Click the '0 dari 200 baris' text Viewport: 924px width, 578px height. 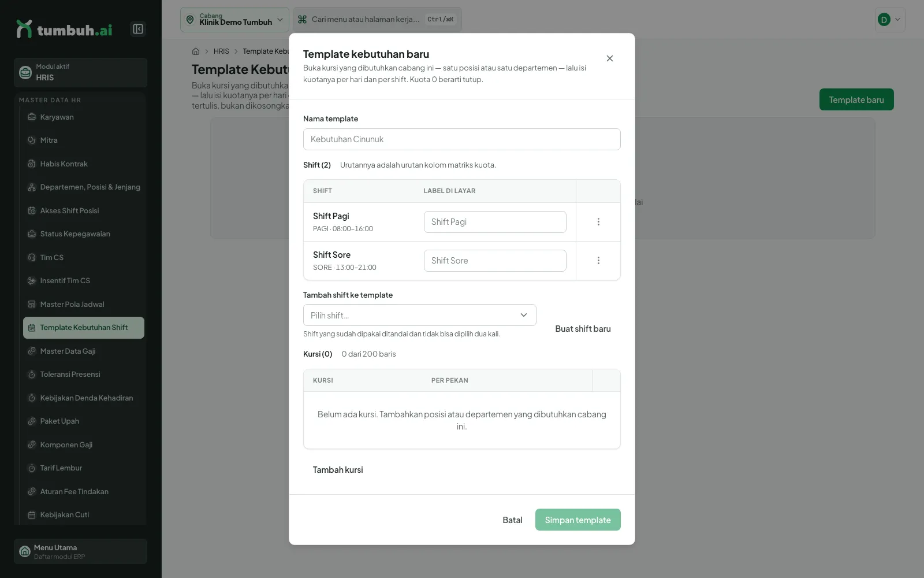click(368, 354)
